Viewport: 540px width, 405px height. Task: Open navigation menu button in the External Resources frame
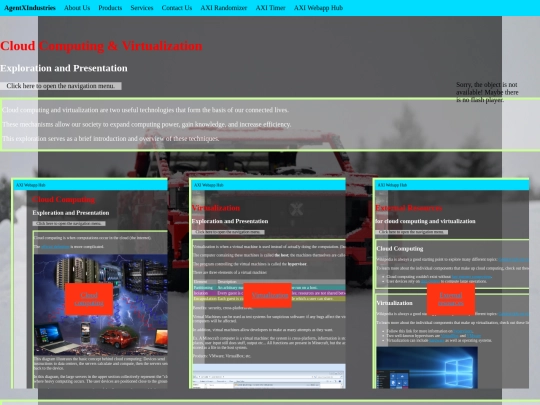click(x=412, y=232)
